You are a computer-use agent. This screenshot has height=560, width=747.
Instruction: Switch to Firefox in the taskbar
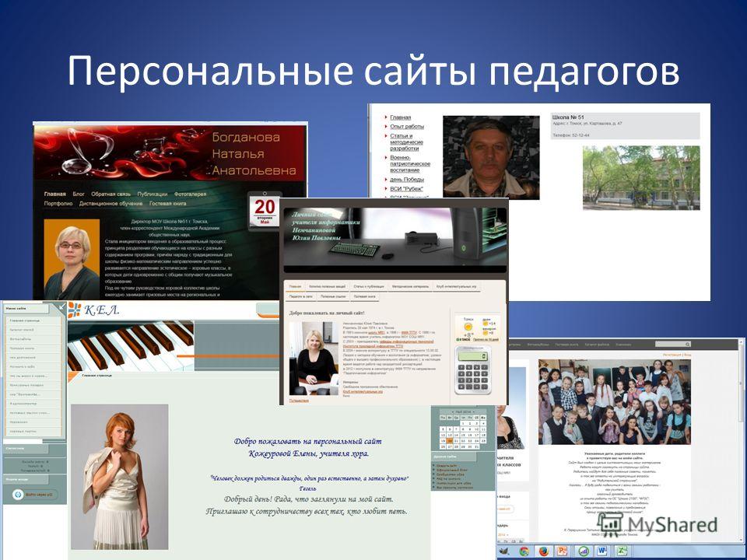[x=544, y=551]
